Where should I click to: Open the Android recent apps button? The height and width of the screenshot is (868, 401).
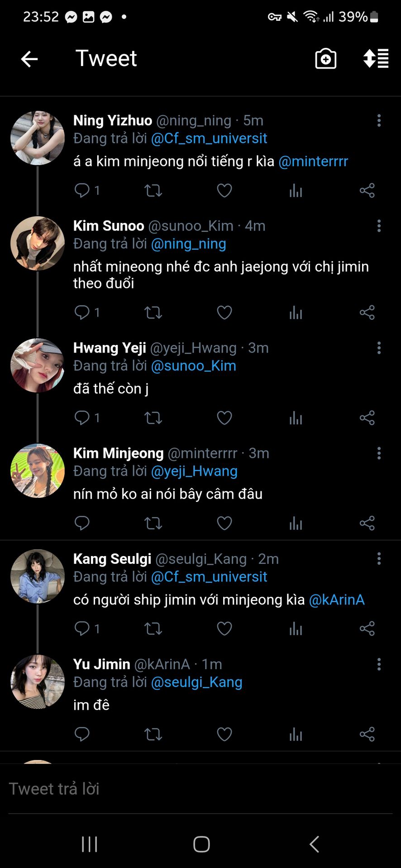(x=90, y=844)
